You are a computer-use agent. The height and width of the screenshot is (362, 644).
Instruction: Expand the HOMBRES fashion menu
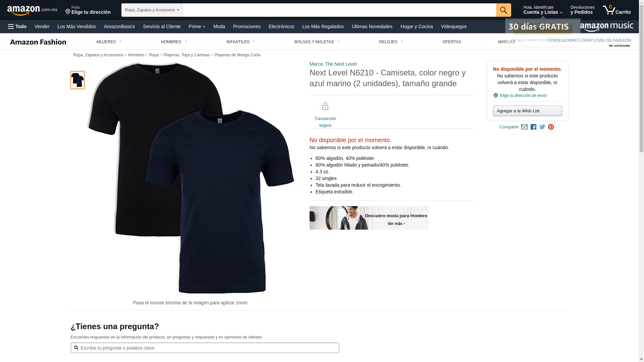174,42
